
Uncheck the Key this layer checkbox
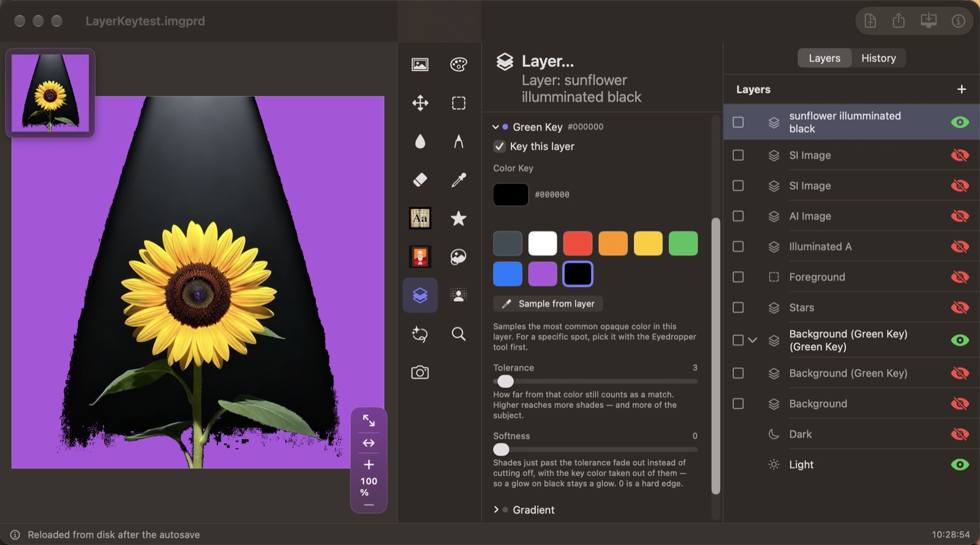pyautogui.click(x=500, y=146)
